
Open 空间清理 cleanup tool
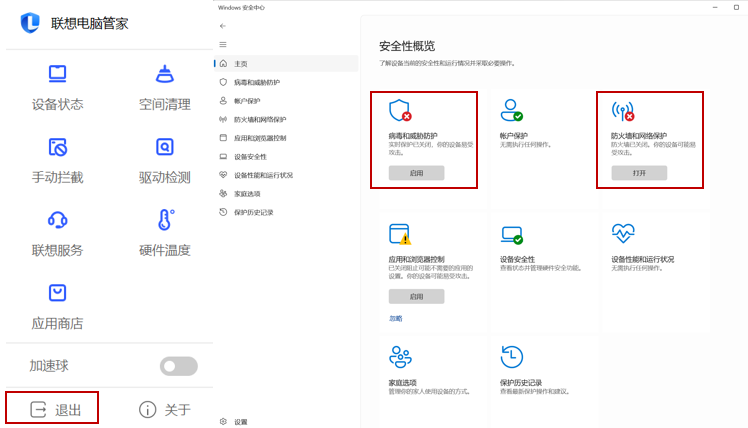pyautogui.click(x=165, y=88)
